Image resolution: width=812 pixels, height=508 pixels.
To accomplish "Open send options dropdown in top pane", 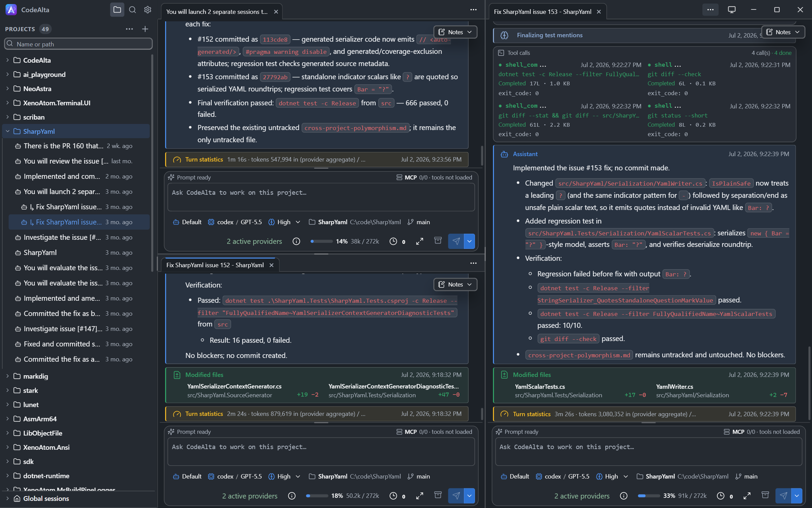I will tap(470, 241).
